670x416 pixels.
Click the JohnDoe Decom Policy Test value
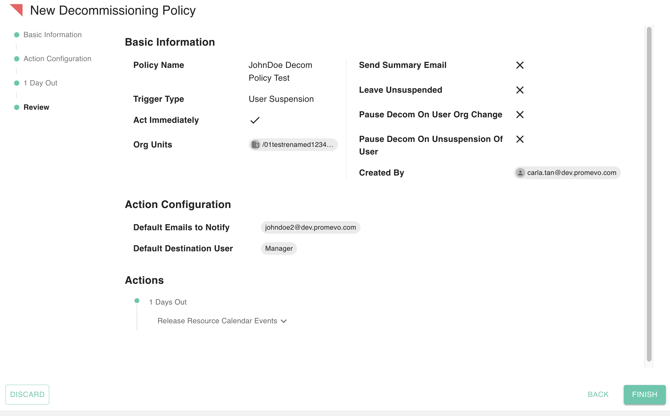(x=280, y=71)
